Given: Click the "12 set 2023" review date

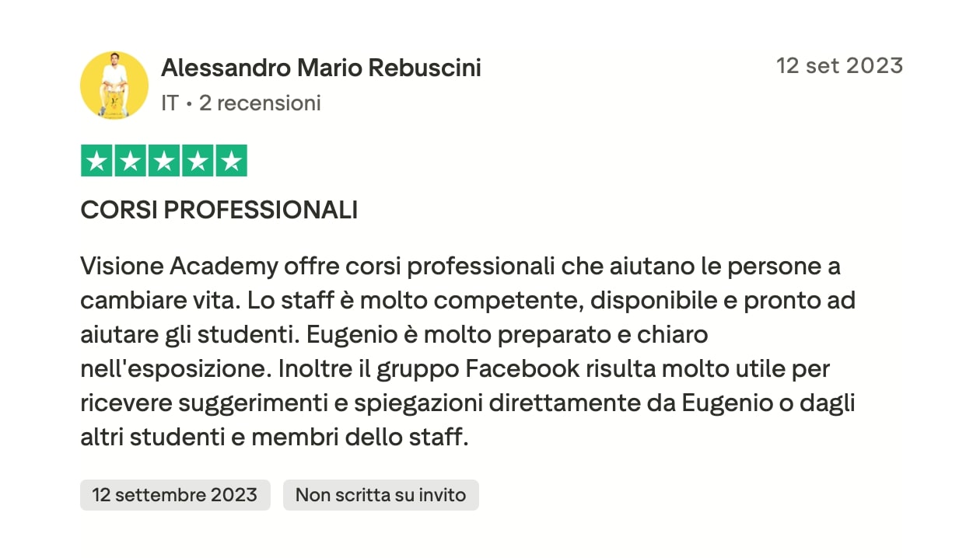Looking at the screenshot, I should pos(839,65).
